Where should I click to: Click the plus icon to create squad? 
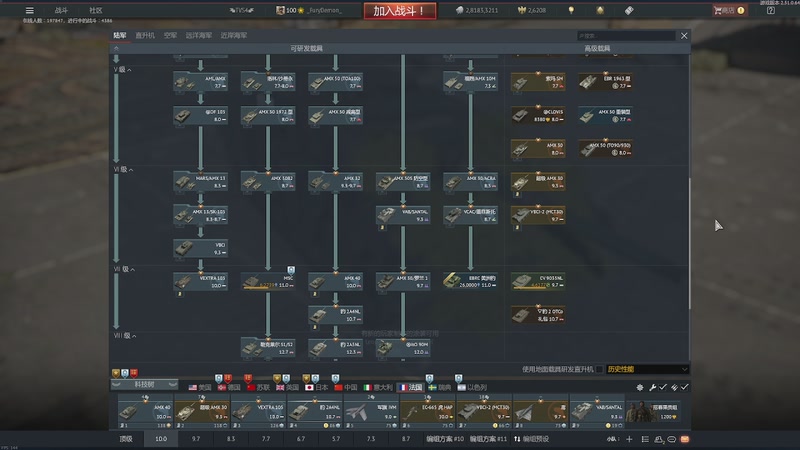(x=629, y=439)
